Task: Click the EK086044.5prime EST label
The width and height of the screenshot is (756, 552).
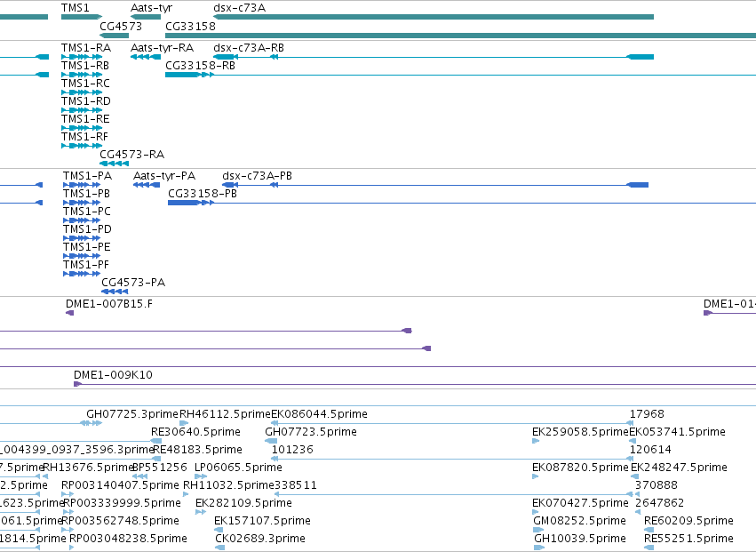Action: pyautogui.click(x=319, y=414)
